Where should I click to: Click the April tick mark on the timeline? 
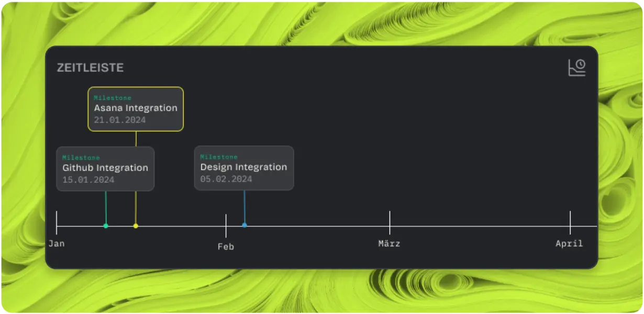coord(570,222)
